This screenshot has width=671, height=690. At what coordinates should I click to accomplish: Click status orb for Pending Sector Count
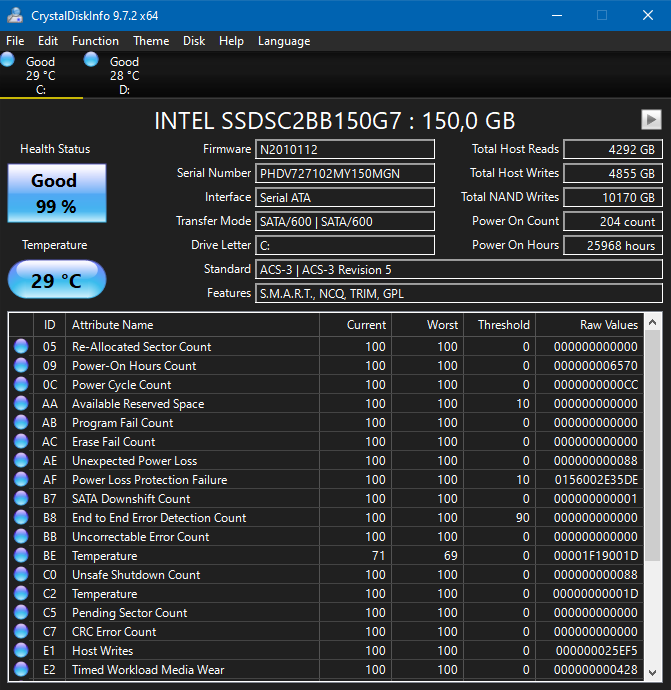21,613
